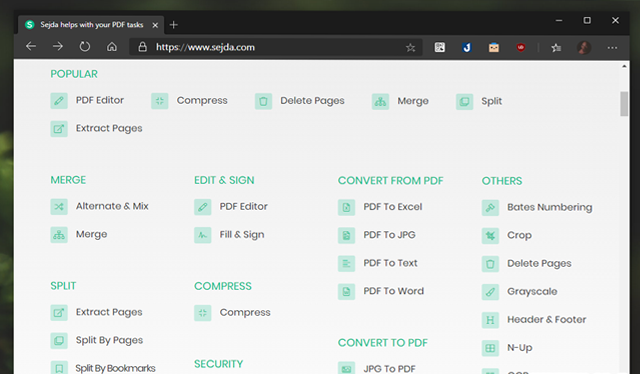Image resolution: width=640 pixels, height=374 pixels.
Task: Go back with the browser back arrow
Action: (31, 47)
